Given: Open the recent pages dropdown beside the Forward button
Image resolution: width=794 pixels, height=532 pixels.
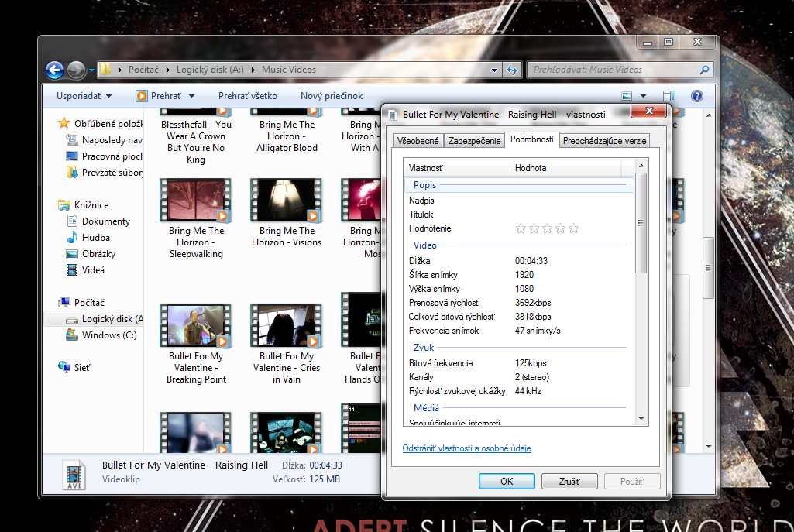Looking at the screenshot, I should pyautogui.click(x=92, y=70).
